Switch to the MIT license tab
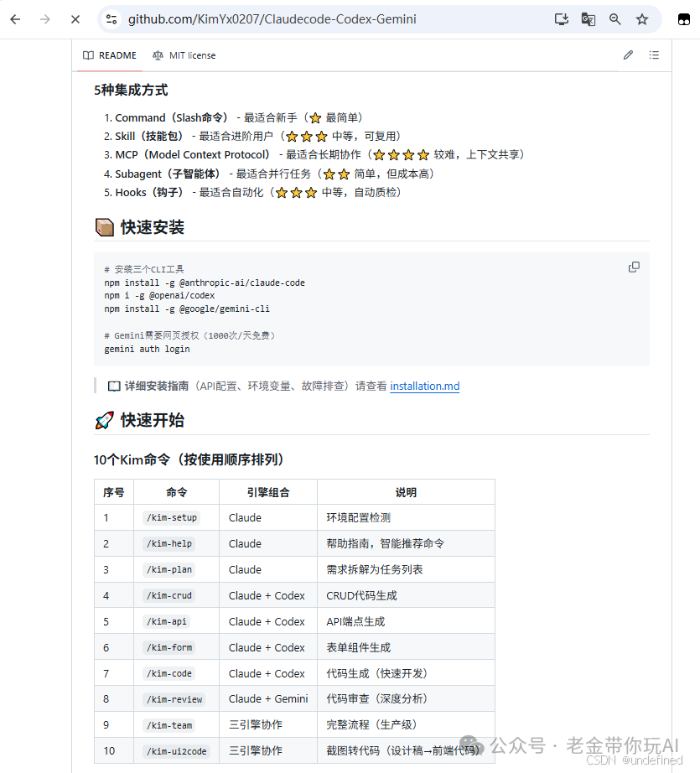This screenshot has width=700, height=773. [x=184, y=55]
